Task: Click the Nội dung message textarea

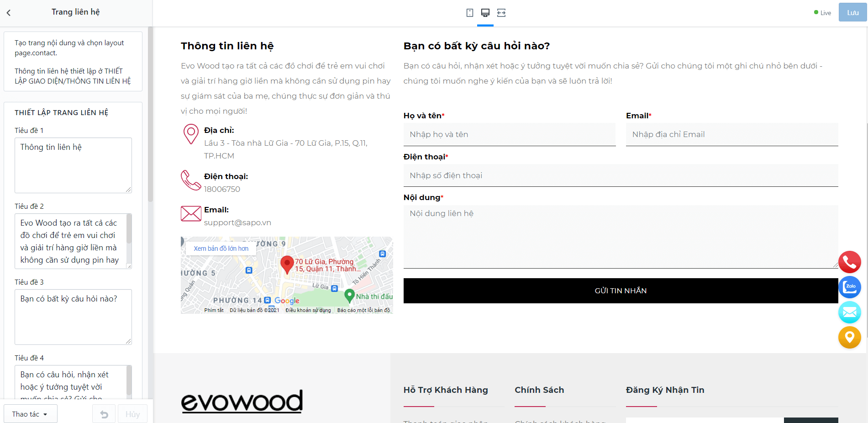Action: point(621,237)
